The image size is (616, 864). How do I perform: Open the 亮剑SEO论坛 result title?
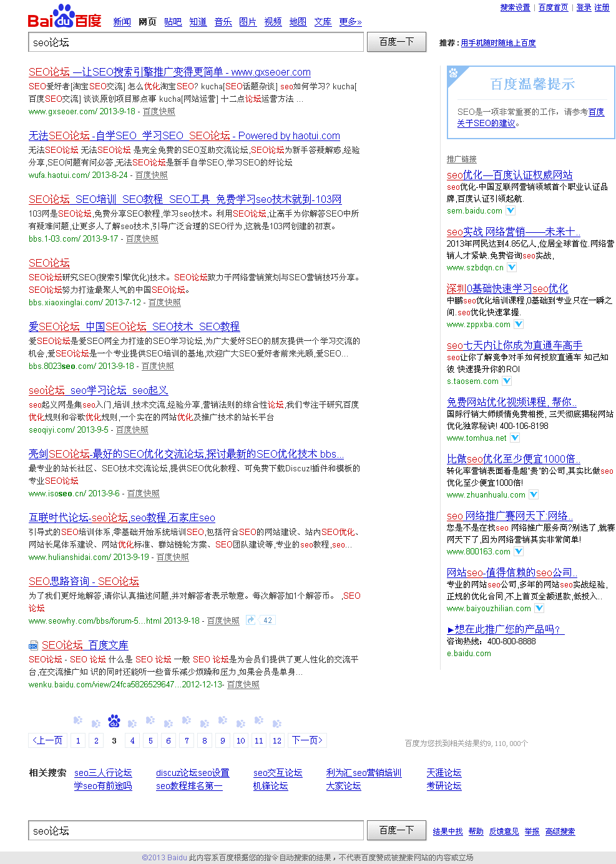(186, 454)
